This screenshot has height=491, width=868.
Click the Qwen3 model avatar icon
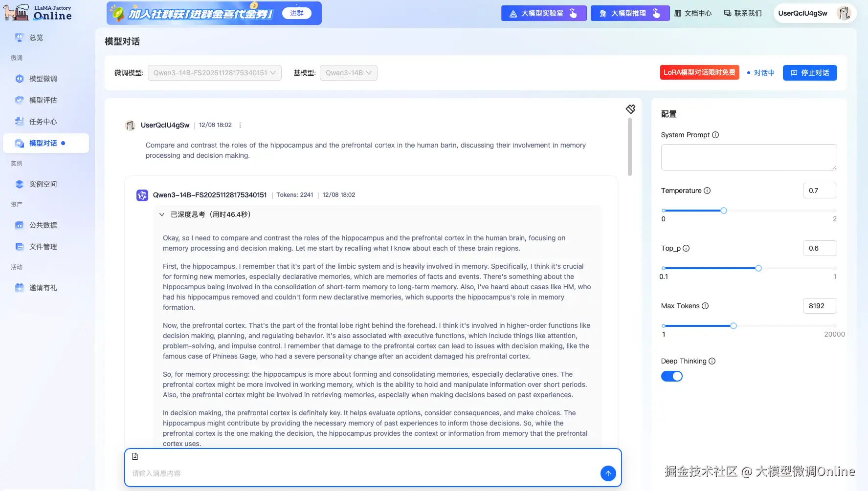tap(142, 195)
